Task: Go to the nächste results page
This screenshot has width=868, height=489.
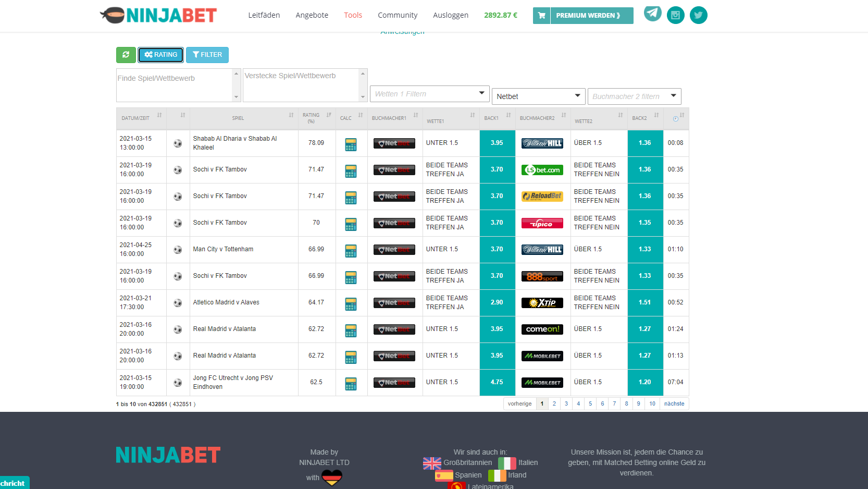Action: coord(674,404)
